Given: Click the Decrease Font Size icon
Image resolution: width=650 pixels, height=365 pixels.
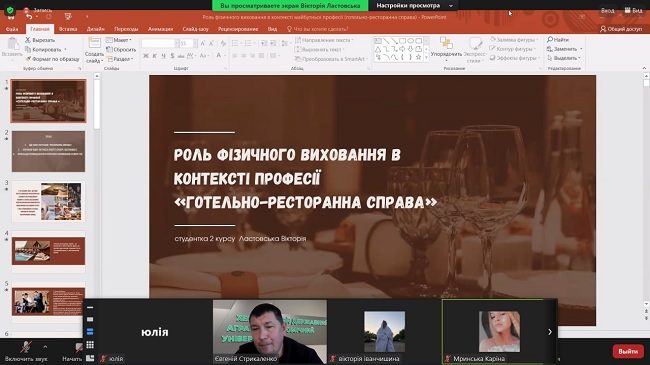Looking at the screenshot, I should click(212, 43).
